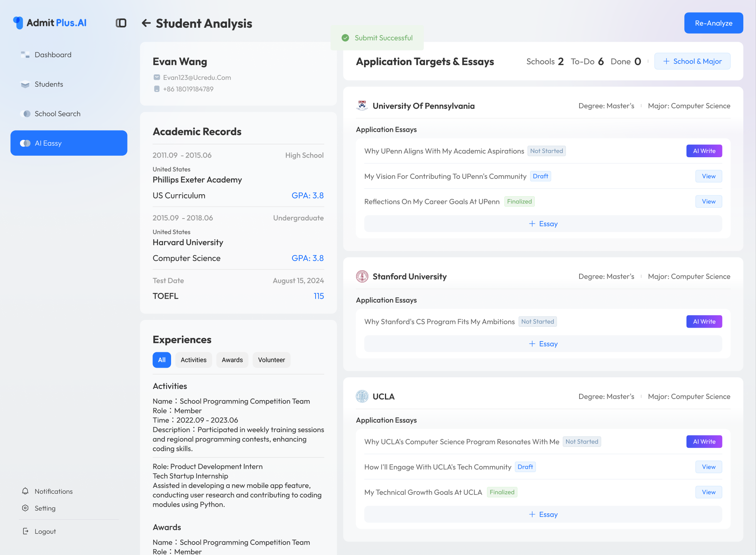The image size is (756, 555).
Task: Open Notifications bell in sidebar
Action: [25, 491]
